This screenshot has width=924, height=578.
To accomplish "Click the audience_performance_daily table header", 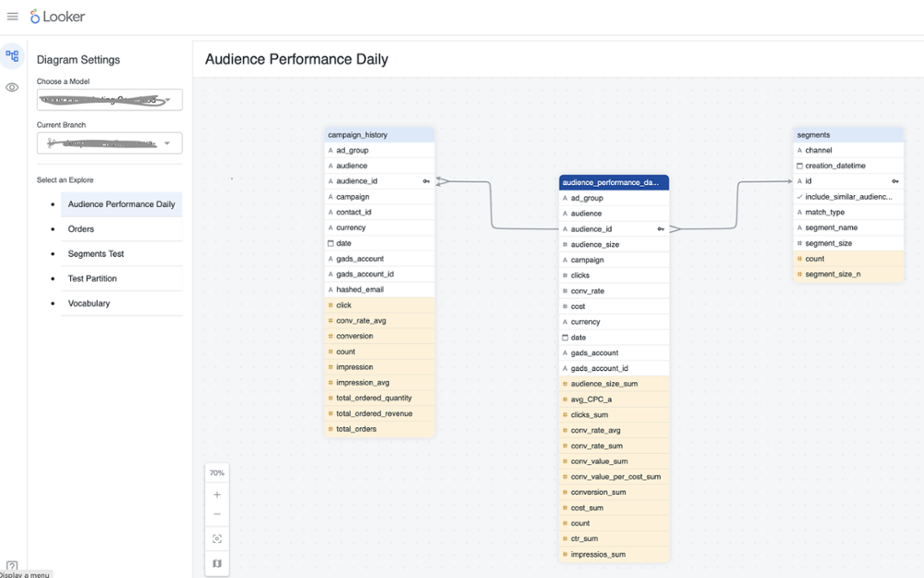I will tap(614, 182).
